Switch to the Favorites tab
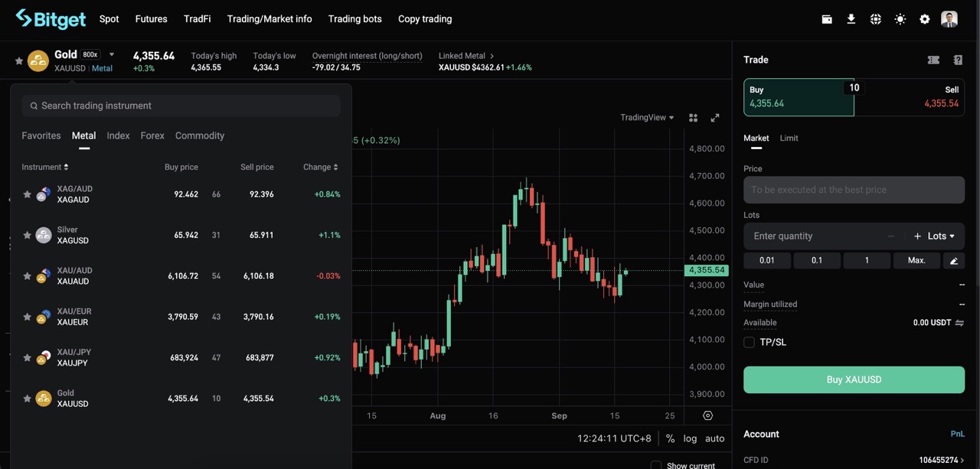 (41, 135)
